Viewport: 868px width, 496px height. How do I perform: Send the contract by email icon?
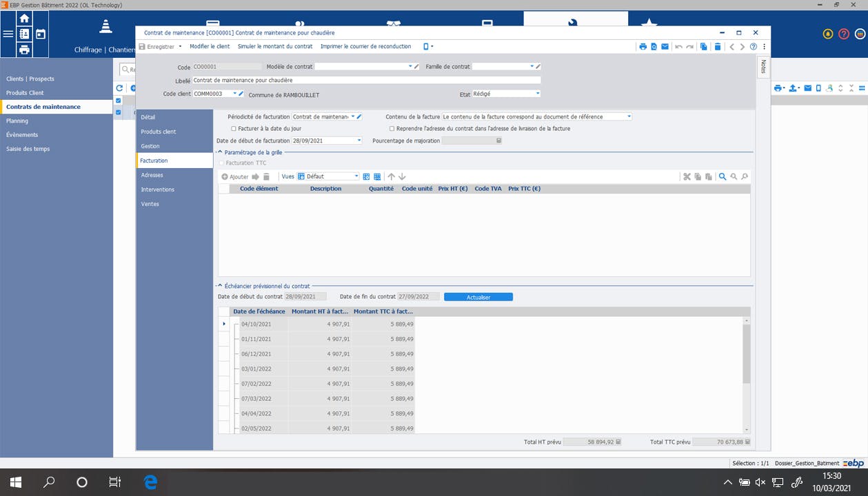pyautogui.click(x=665, y=47)
